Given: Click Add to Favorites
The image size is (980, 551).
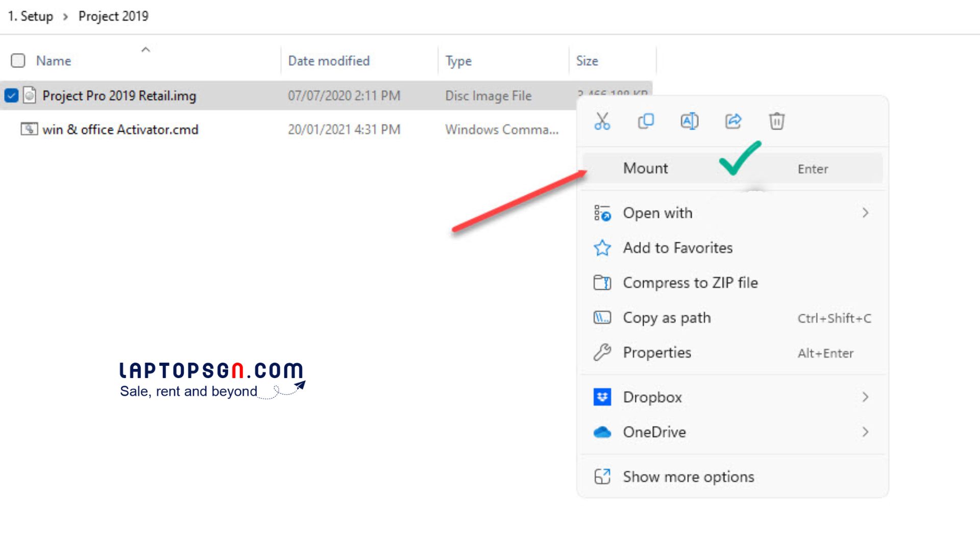Looking at the screenshot, I should point(677,248).
